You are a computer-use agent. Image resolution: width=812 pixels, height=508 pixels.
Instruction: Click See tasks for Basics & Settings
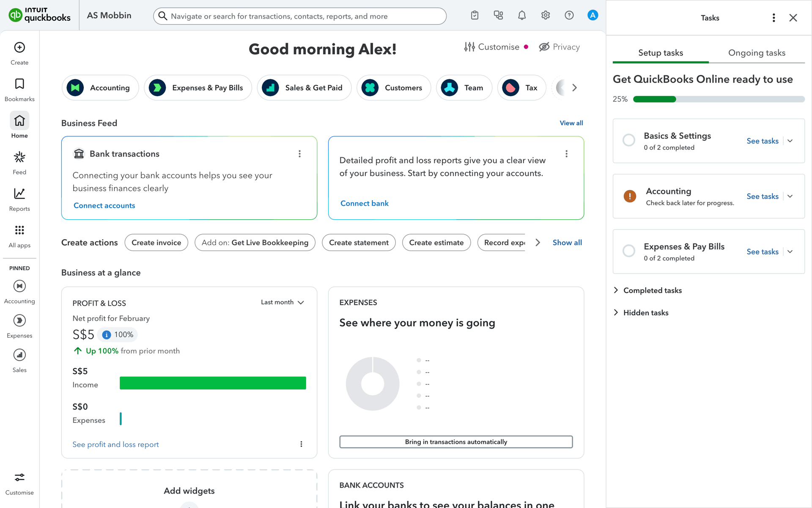pos(763,141)
